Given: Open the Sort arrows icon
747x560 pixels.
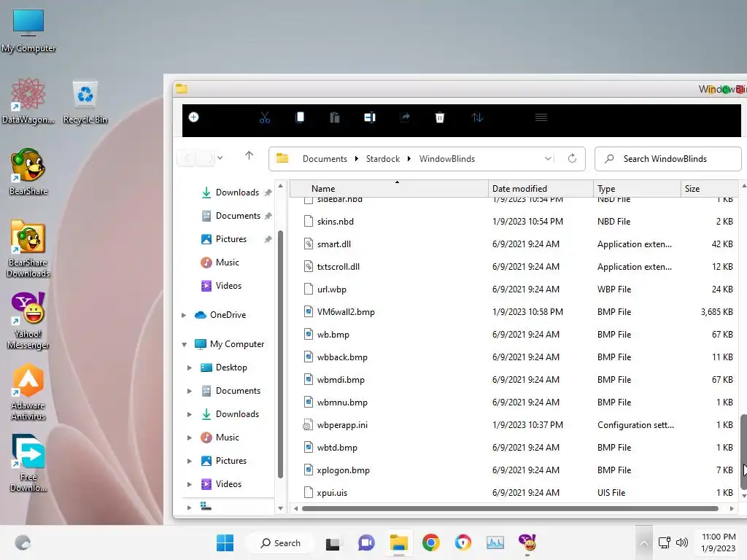Looking at the screenshot, I should click(x=477, y=117).
